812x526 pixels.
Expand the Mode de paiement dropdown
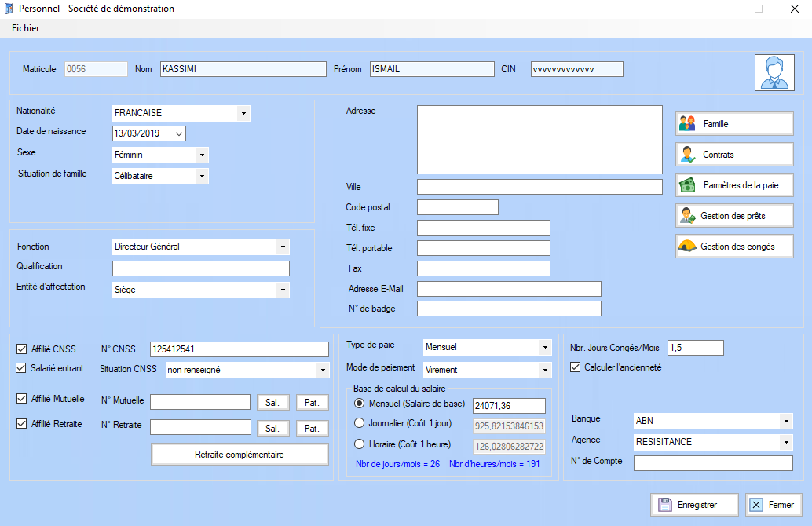(x=545, y=370)
